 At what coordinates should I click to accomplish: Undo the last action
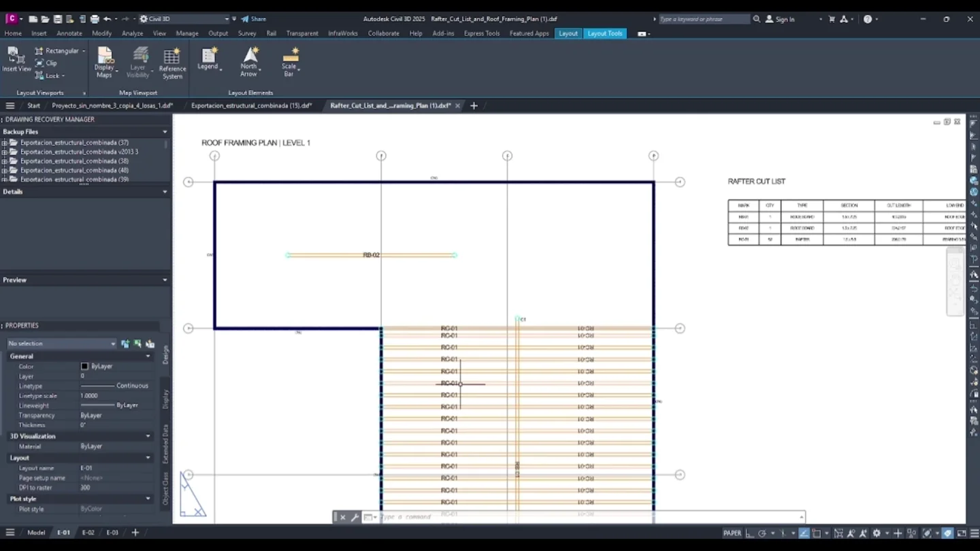click(107, 19)
